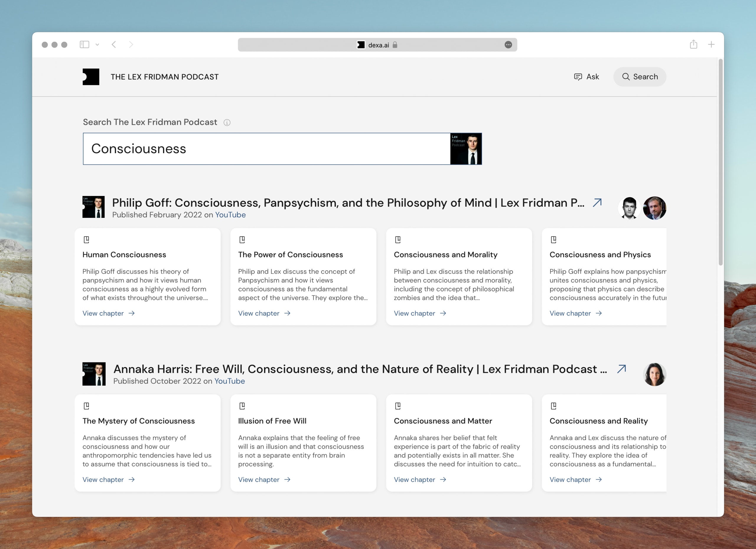View chapter for Consciousness and Morality
The image size is (756, 549).
[420, 313]
